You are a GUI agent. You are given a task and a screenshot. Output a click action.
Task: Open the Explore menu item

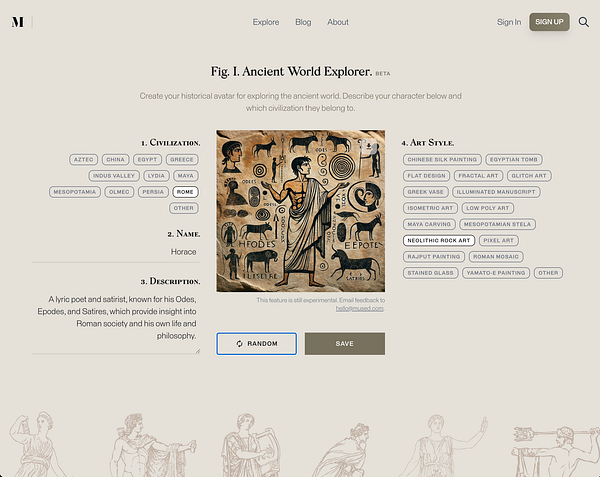[266, 22]
